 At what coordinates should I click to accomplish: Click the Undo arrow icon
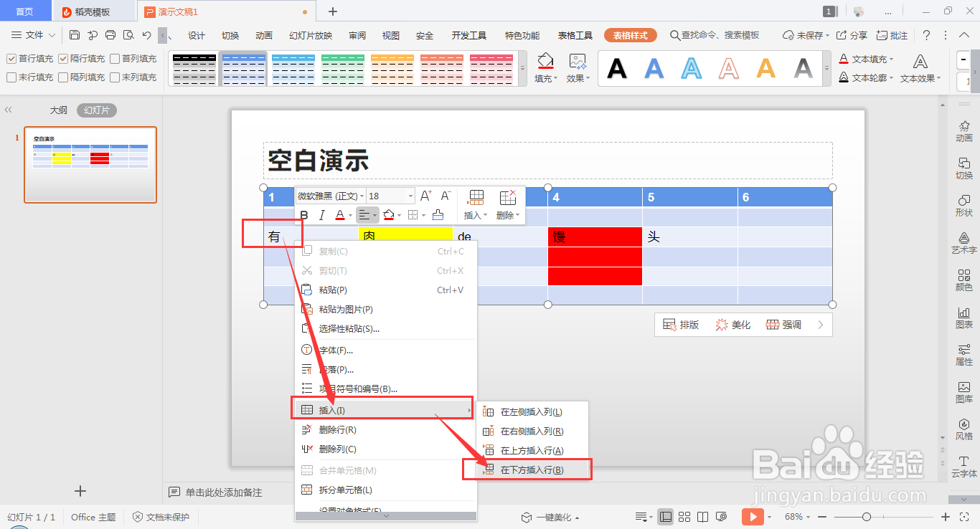(147, 35)
